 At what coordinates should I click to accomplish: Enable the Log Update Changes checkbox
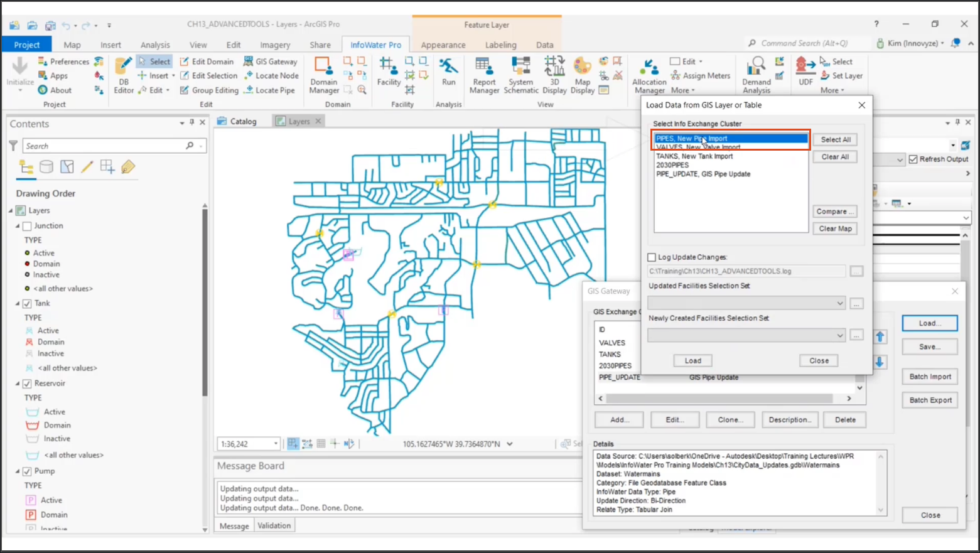coord(652,257)
